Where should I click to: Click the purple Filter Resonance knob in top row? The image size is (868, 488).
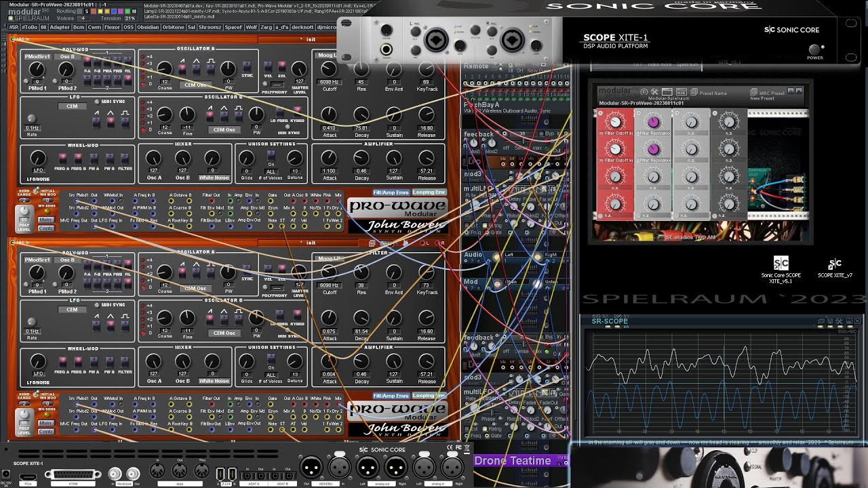pos(653,122)
